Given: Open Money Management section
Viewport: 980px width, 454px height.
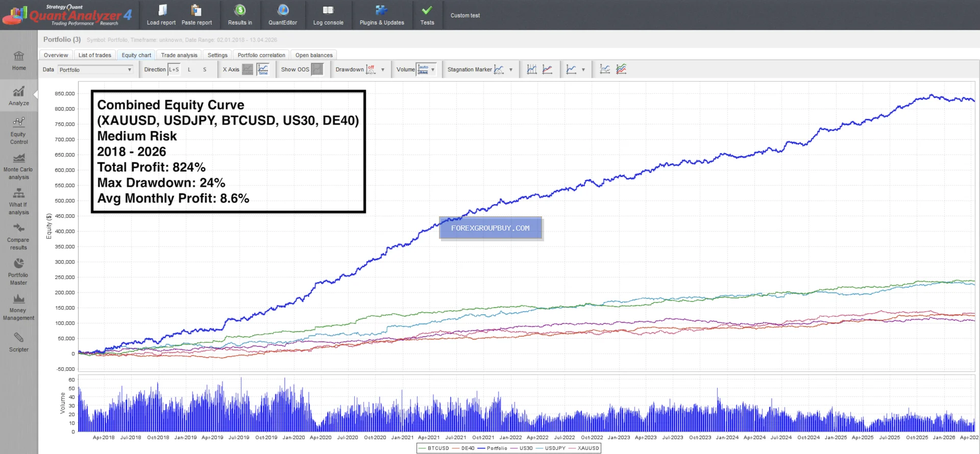Looking at the screenshot, I should [19, 307].
